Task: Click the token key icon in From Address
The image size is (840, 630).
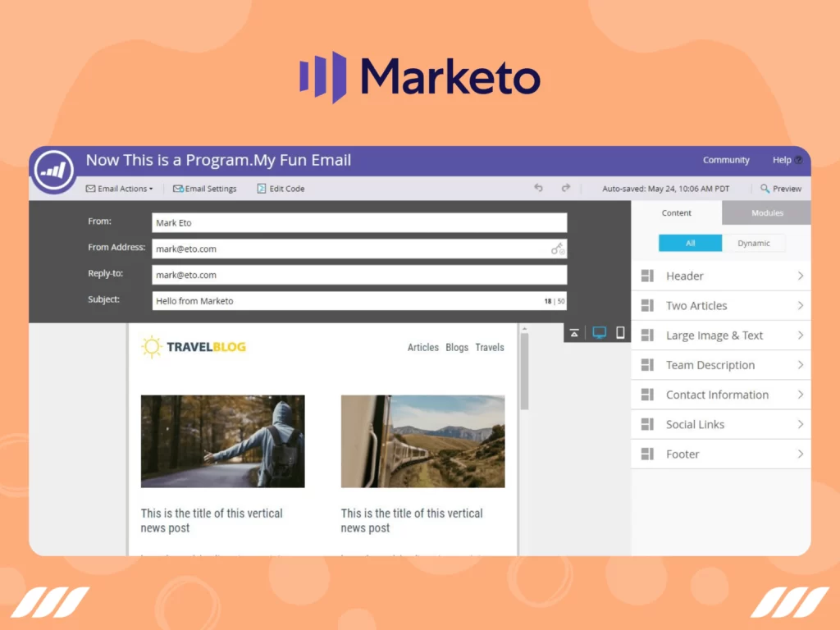Action: click(558, 249)
